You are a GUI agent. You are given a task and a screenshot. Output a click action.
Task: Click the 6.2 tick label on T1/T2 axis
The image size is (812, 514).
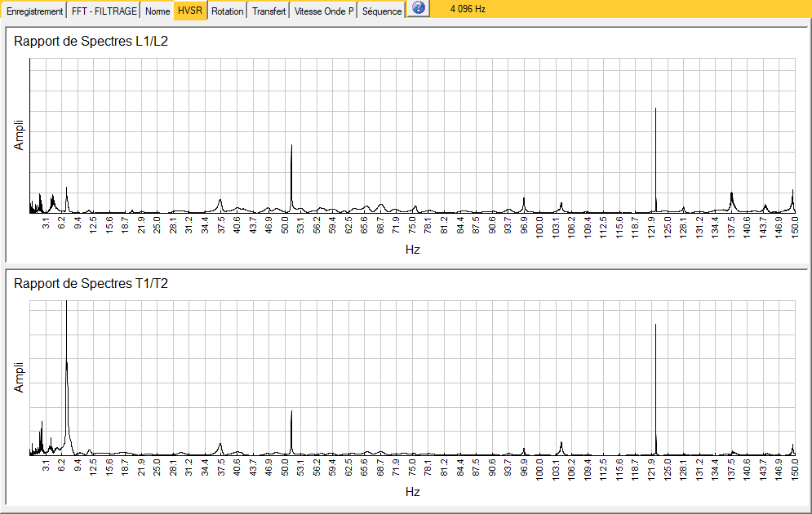click(x=62, y=466)
